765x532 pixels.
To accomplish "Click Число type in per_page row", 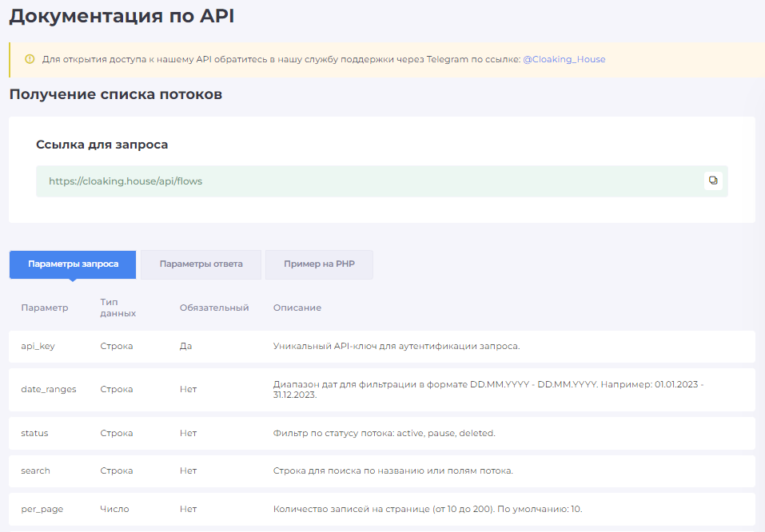I will [x=114, y=509].
